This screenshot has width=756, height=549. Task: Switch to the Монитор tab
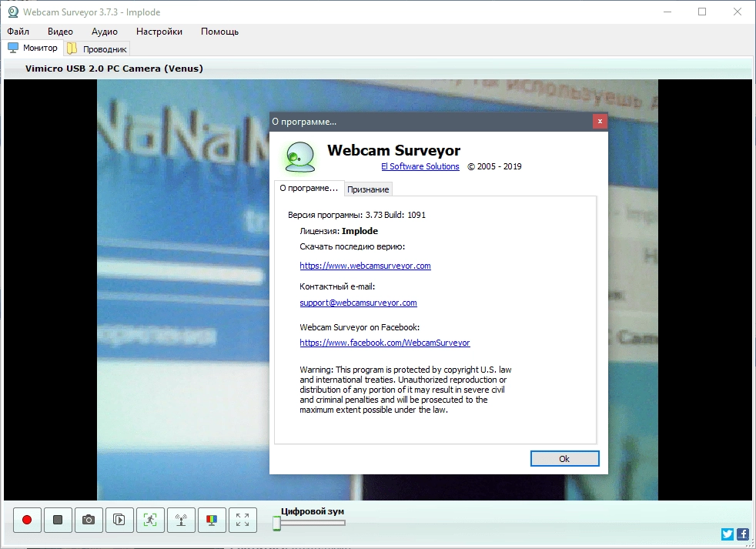[33, 49]
